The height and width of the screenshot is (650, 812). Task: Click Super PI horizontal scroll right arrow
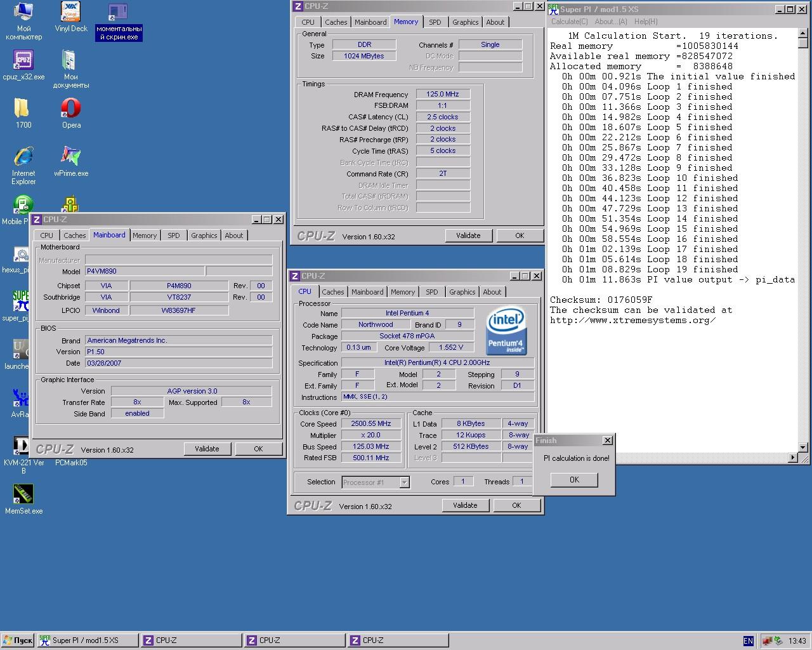coord(793,458)
